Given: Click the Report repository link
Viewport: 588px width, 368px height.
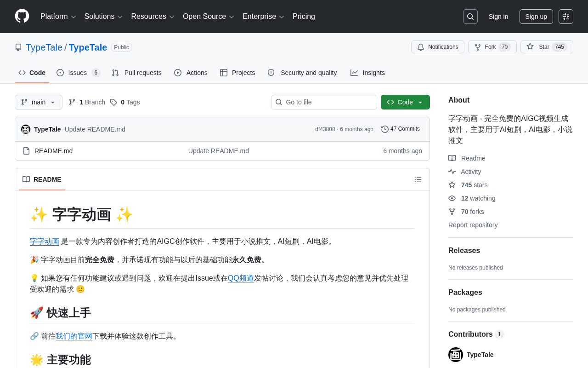Looking at the screenshot, I should coord(473,225).
